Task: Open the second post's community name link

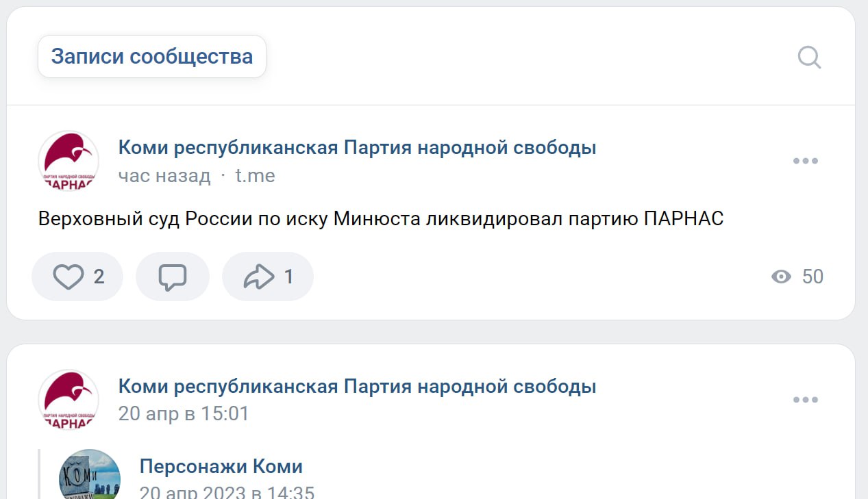Action: tap(357, 386)
